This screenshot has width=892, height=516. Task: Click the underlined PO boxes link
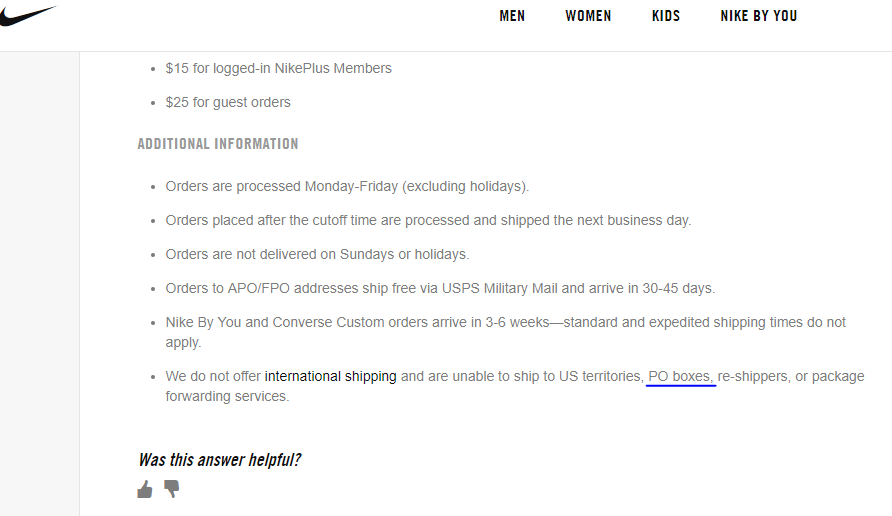[x=680, y=377]
